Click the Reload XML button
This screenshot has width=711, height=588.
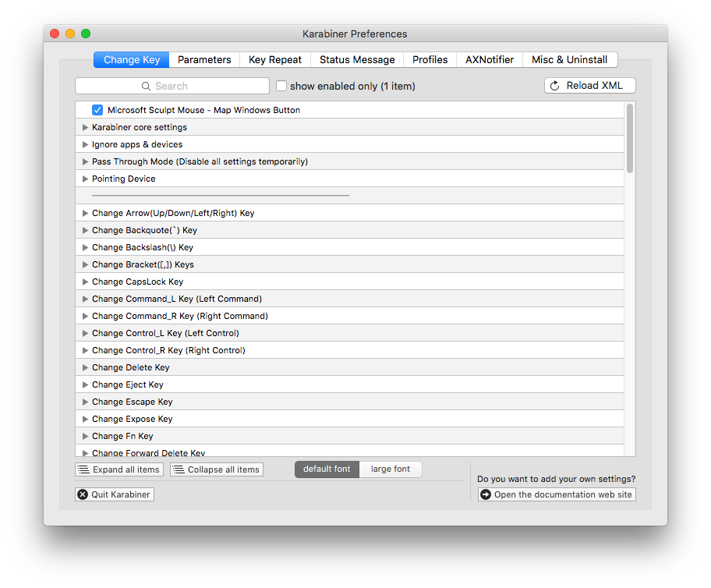pyautogui.click(x=590, y=86)
